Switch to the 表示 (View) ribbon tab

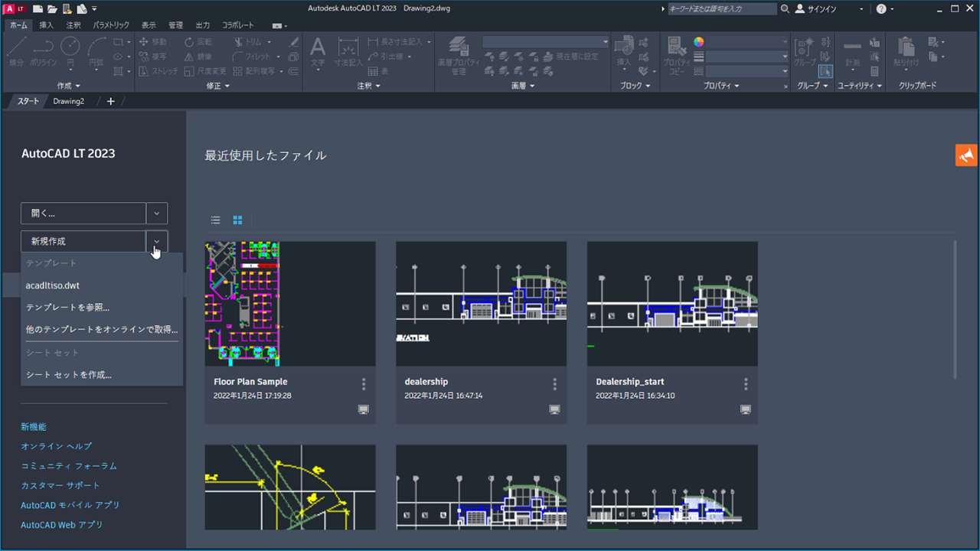149,25
